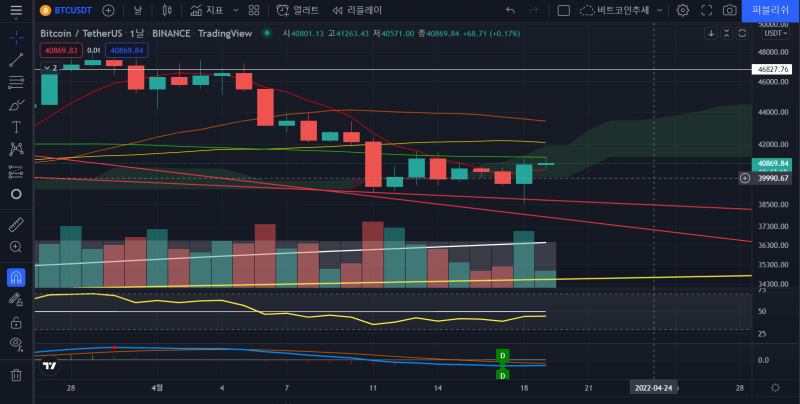Select the trend line drawing tool
This screenshot has height=404, width=800.
pyautogui.click(x=16, y=60)
